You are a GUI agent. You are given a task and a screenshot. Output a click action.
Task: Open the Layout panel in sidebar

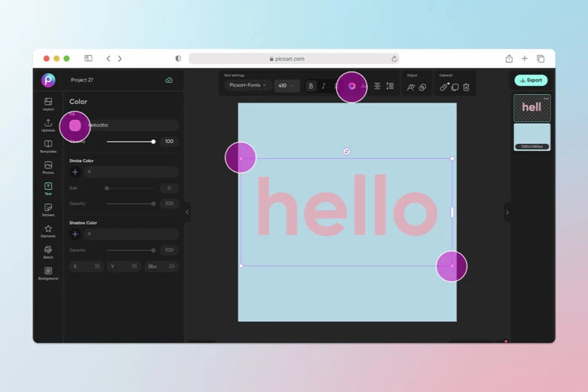pyautogui.click(x=48, y=103)
